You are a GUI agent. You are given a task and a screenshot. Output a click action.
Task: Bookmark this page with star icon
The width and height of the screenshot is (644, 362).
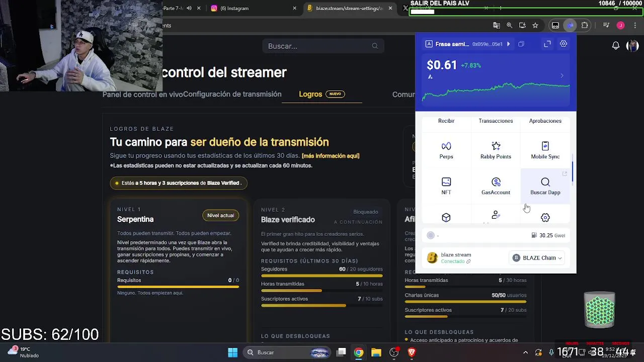click(x=535, y=25)
